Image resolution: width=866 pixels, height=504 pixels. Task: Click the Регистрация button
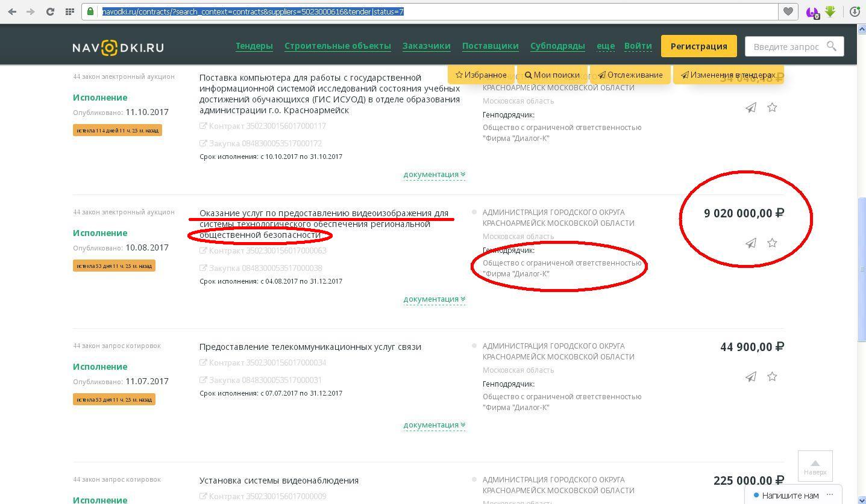tap(698, 46)
